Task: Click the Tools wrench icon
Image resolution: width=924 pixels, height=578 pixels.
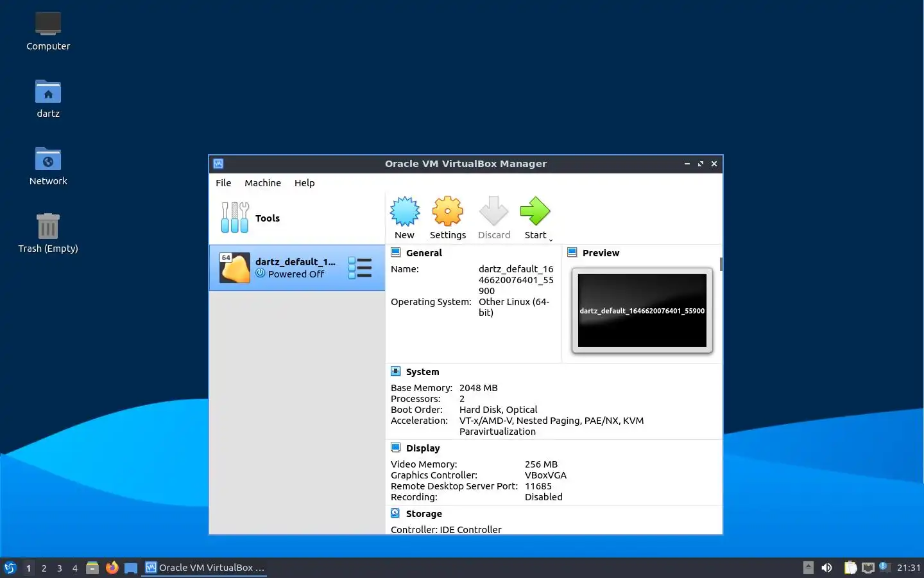Action: [x=235, y=218]
